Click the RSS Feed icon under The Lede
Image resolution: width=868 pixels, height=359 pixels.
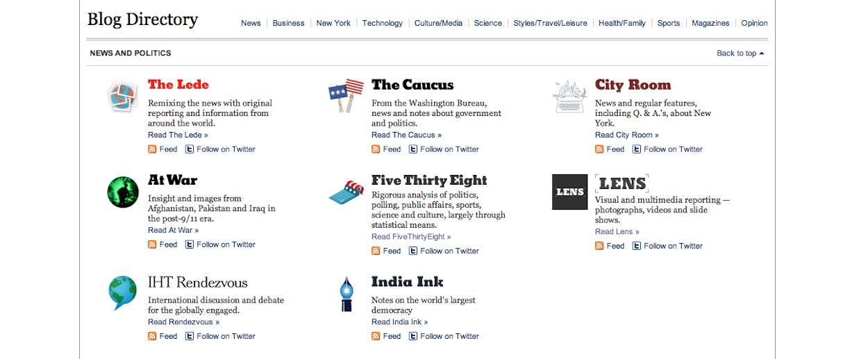152,149
